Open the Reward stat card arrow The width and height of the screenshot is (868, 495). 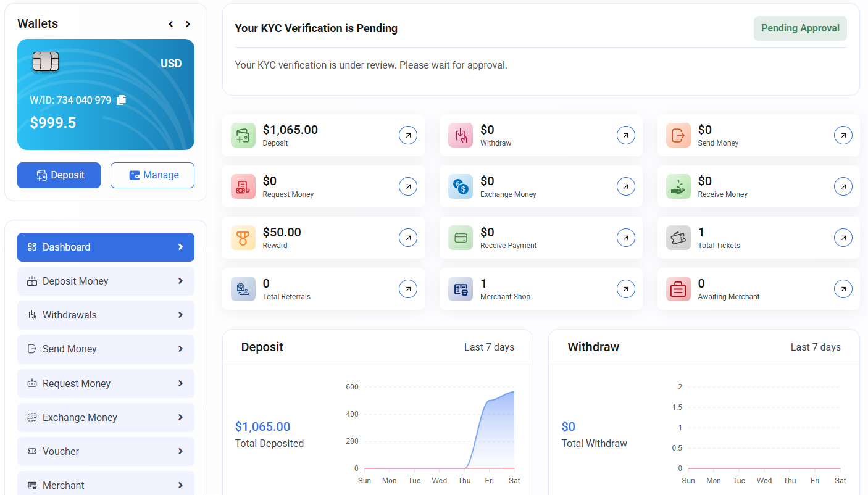pyautogui.click(x=408, y=238)
